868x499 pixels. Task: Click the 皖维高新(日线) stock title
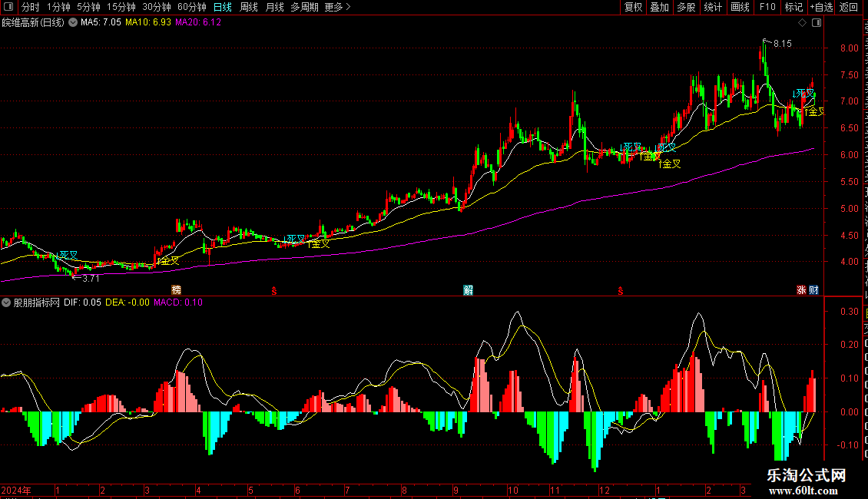pos(33,22)
